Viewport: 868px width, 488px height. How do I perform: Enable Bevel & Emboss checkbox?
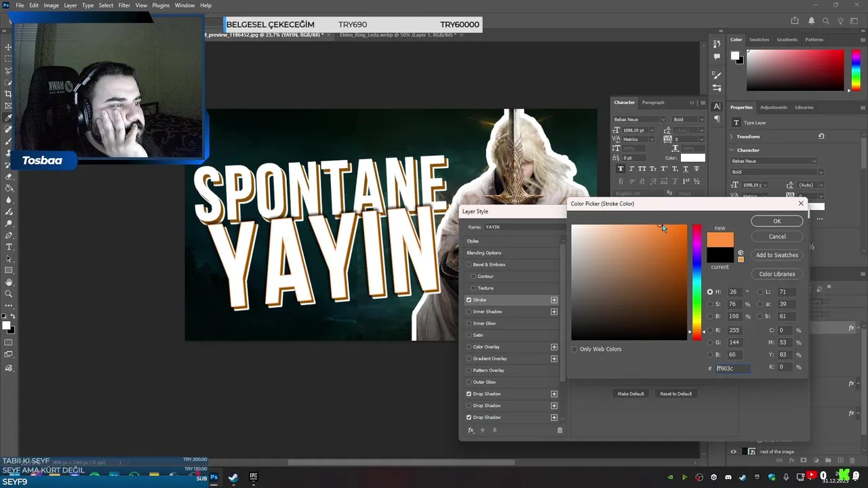(469, 264)
